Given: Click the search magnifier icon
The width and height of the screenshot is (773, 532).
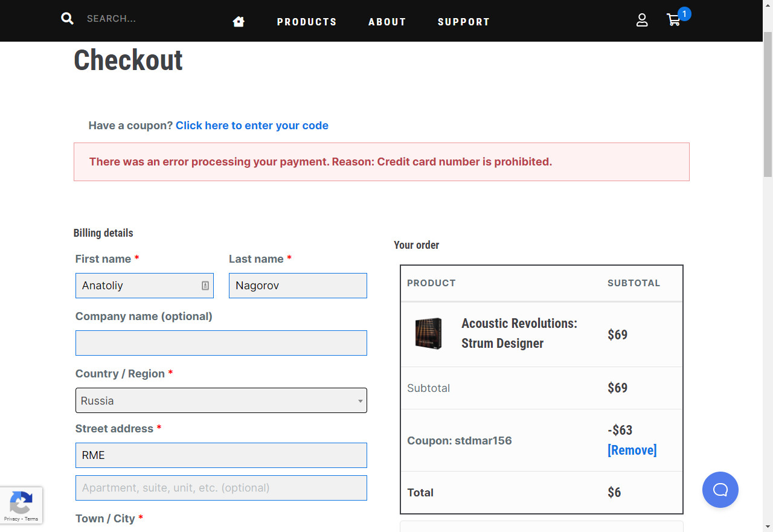Looking at the screenshot, I should click(x=67, y=19).
